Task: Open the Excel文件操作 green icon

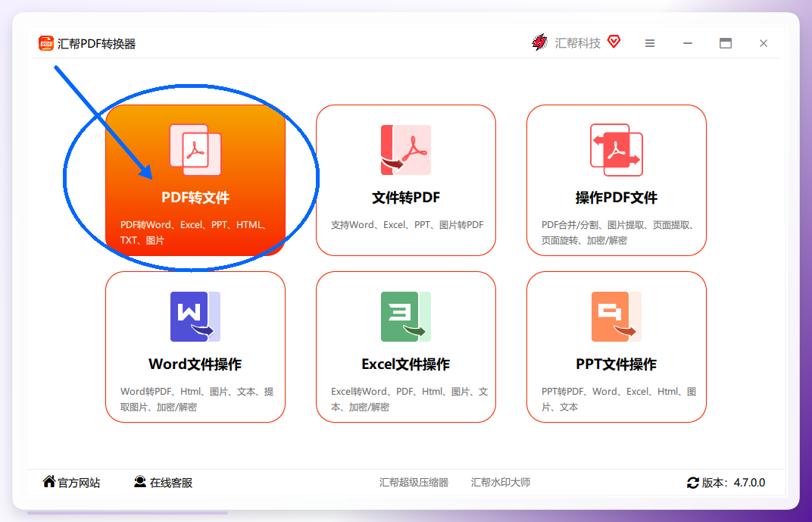Action: pos(406,317)
